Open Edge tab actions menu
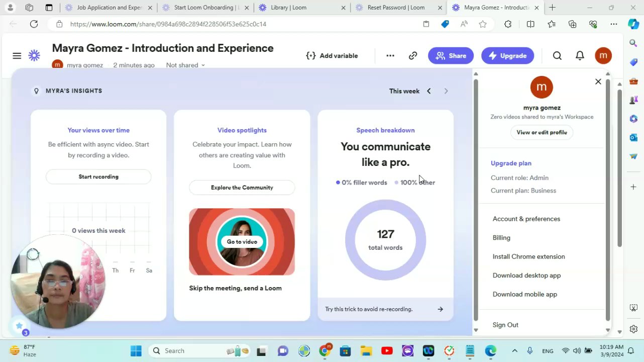The width and height of the screenshot is (644, 362). click(49, 8)
